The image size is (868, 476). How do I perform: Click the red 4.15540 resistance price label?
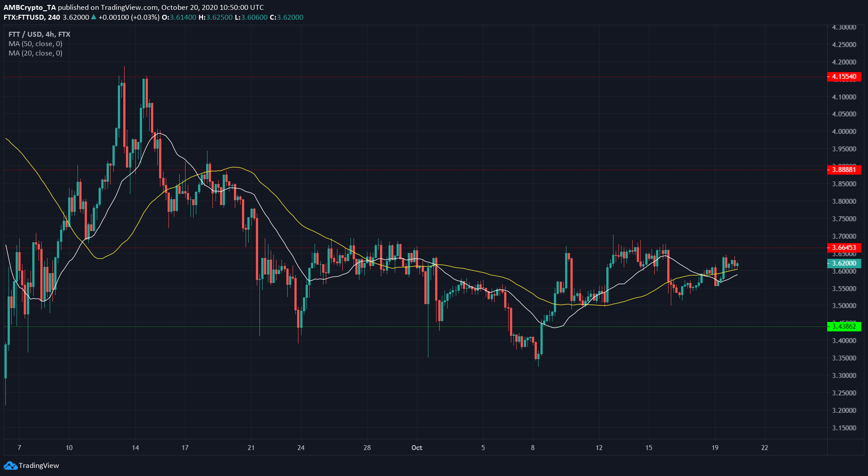point(844,77)
